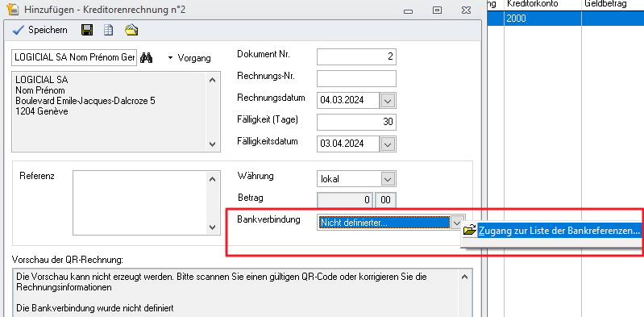Screen dimensions: 644x317
Task: Open the Vorgang dropdown arrow
Action: pos(171,58)
